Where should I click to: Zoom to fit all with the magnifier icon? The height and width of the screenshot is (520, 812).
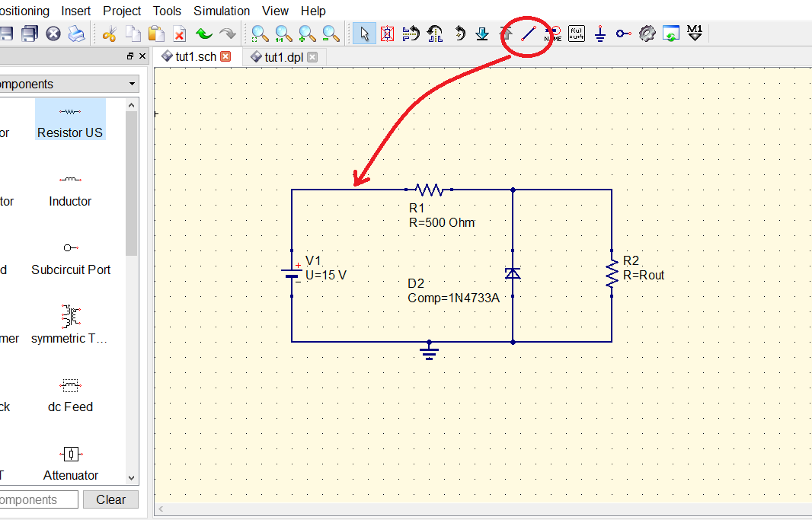(x=260, y=34)
